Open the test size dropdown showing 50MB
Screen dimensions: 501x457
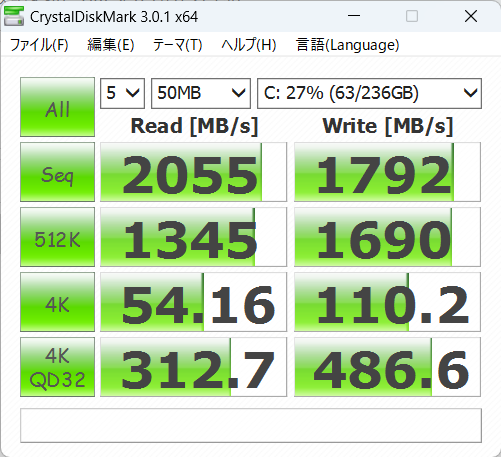(201, 93)
